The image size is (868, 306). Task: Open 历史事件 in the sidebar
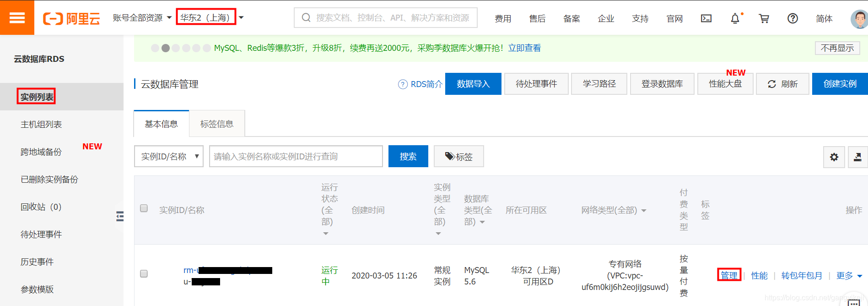[37, 262]
